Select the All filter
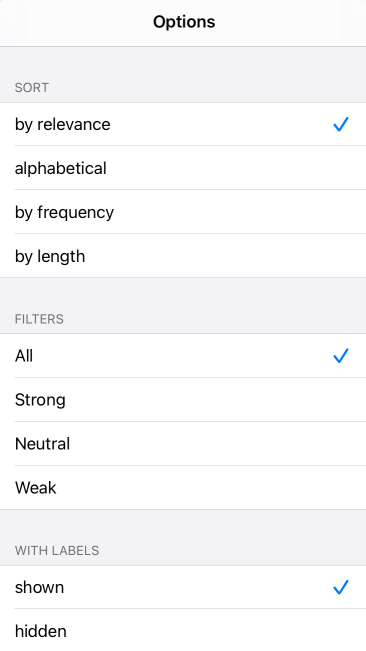 (183, 356)
